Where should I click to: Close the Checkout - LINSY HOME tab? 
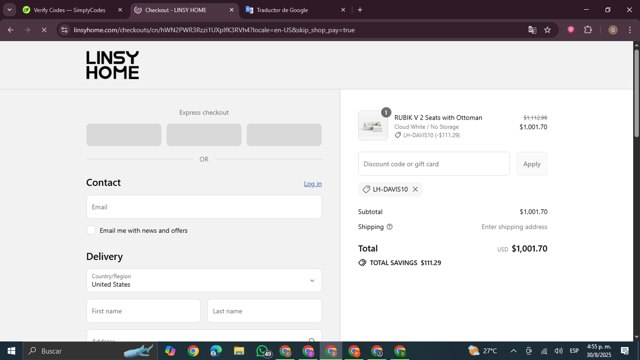tap(231, 10)
